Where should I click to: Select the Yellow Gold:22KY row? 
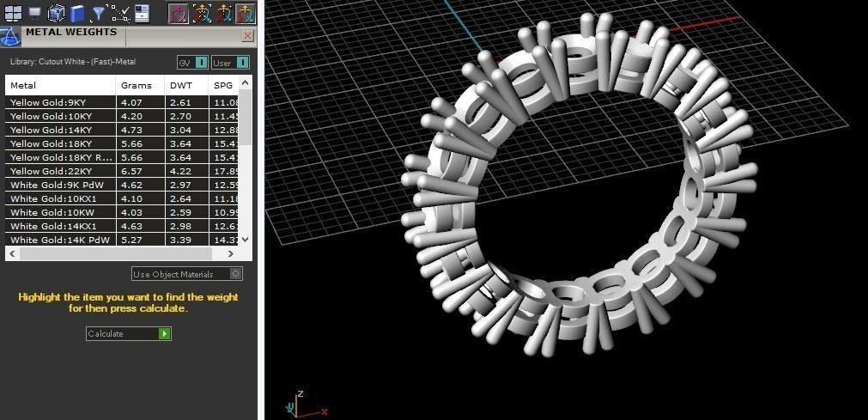[122, 171]
